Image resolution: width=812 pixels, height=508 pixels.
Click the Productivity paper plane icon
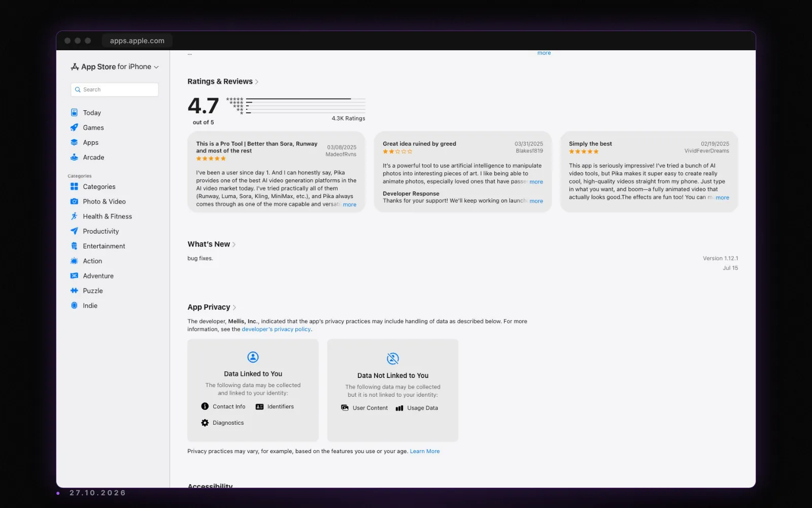[74, 231]
